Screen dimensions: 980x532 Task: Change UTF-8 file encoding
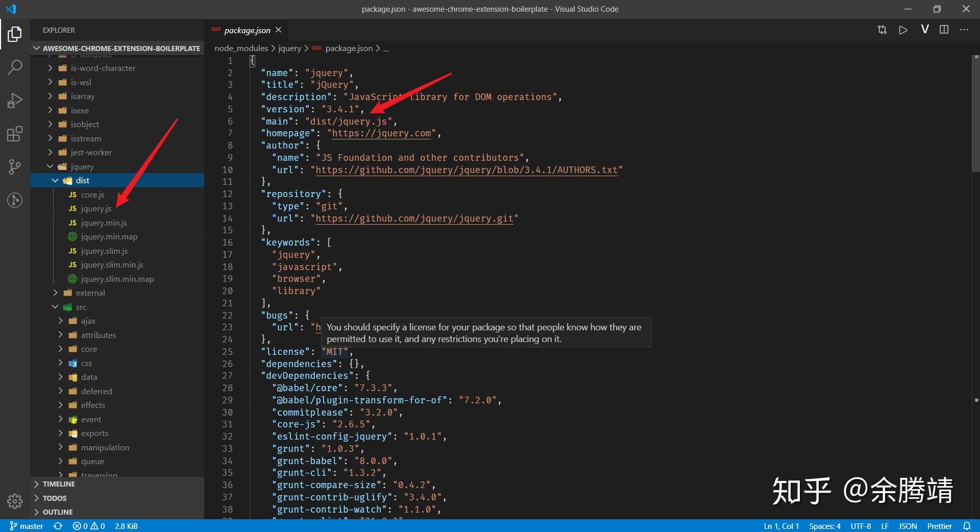pos(861,526)
